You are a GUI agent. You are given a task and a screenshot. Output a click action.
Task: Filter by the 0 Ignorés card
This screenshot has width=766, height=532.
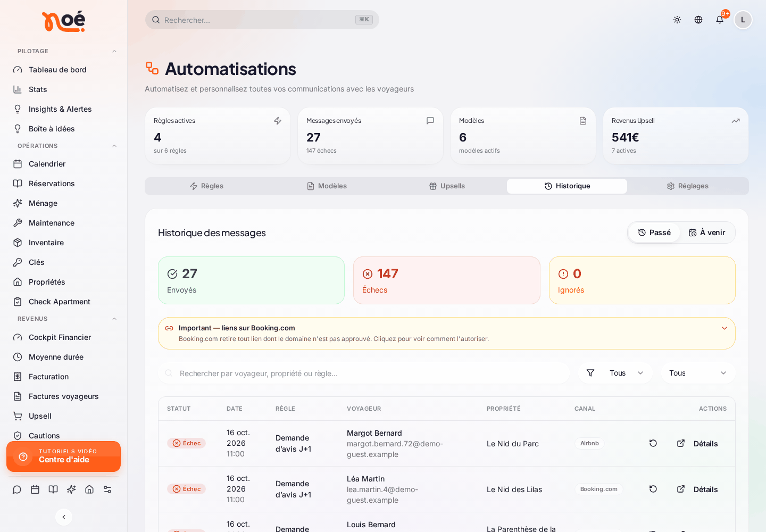pyautogui.click(x=642, y=280)
